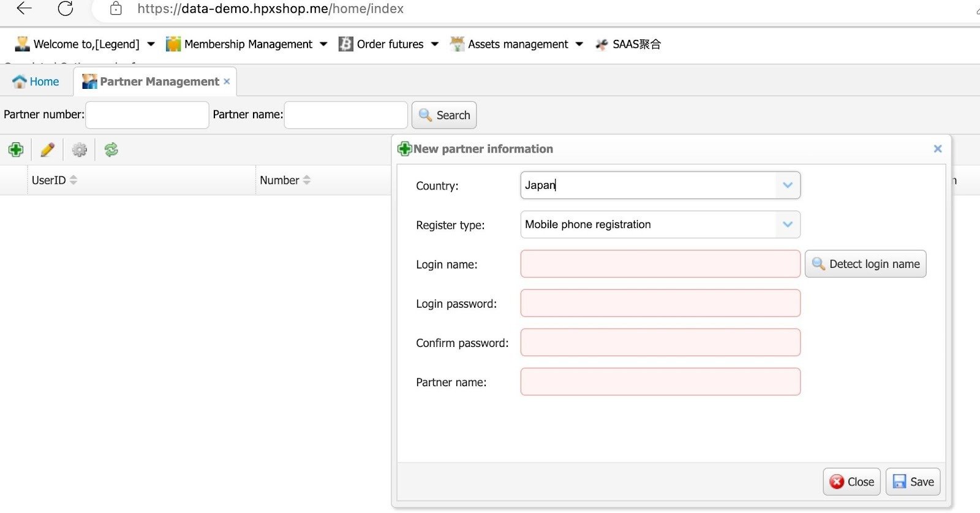
Task: Focus the Login password input field
Action: 660,303
